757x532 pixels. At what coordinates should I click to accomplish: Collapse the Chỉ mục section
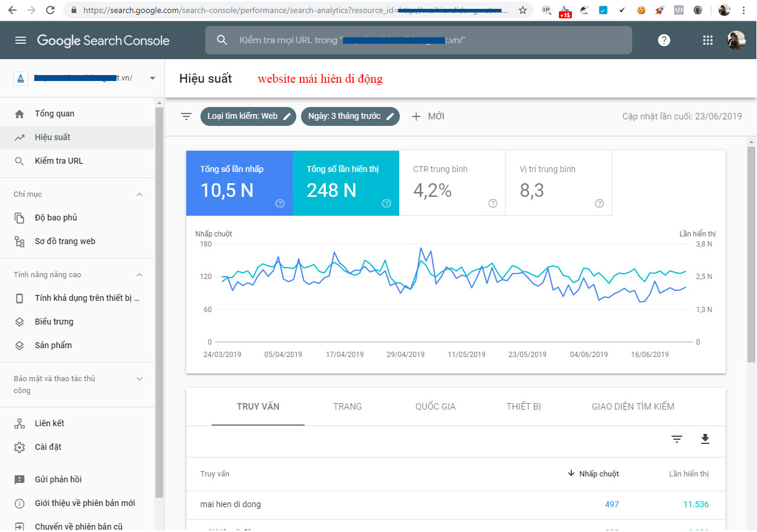[140, 194]
